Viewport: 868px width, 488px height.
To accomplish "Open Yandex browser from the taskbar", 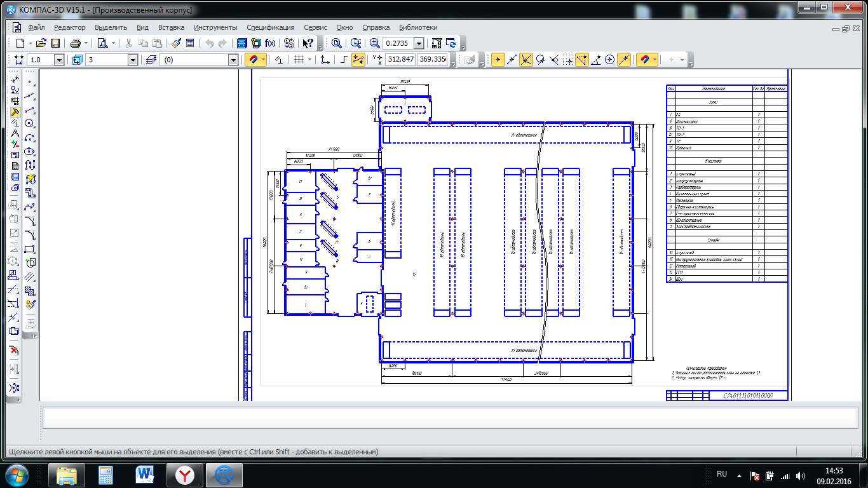I will (x=185, y=475).
